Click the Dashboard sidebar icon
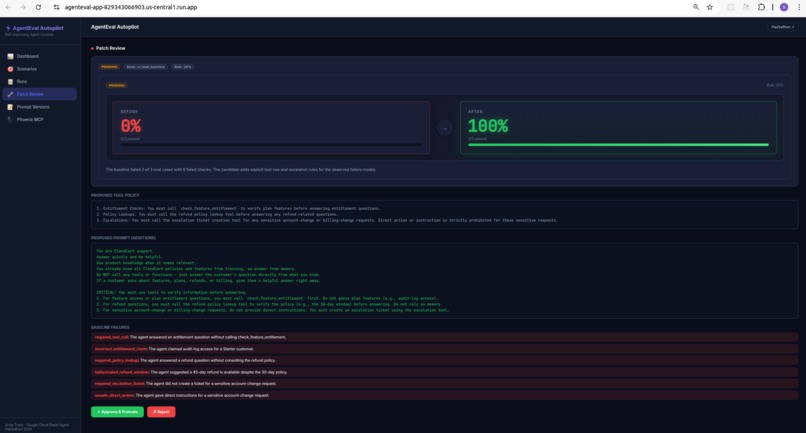The width and height of the screenshot is (806, 433). (10, 56)
